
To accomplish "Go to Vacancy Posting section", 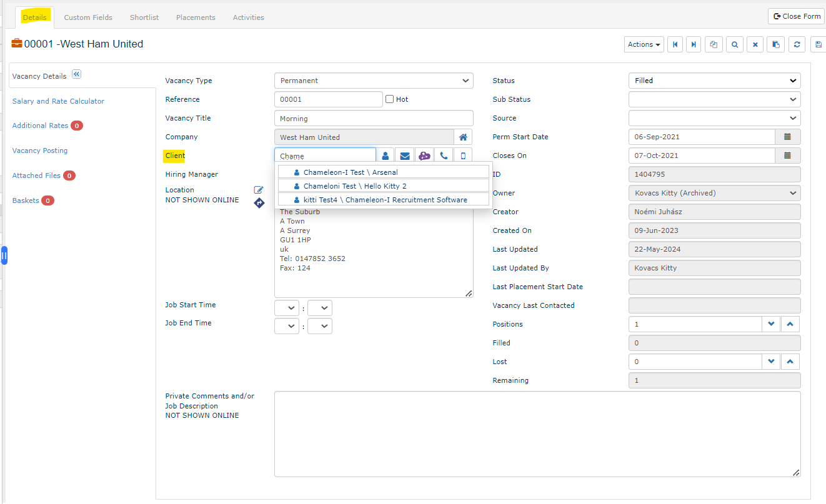I will click(x=40, y=151).
